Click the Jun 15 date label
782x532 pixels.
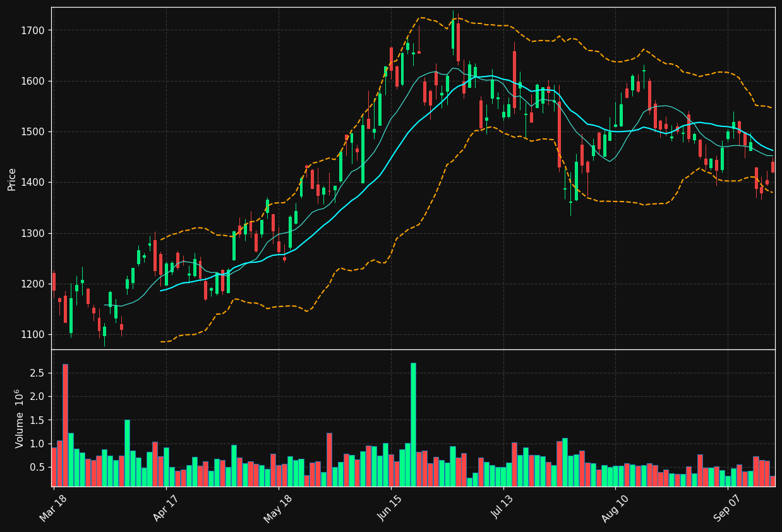390,508
